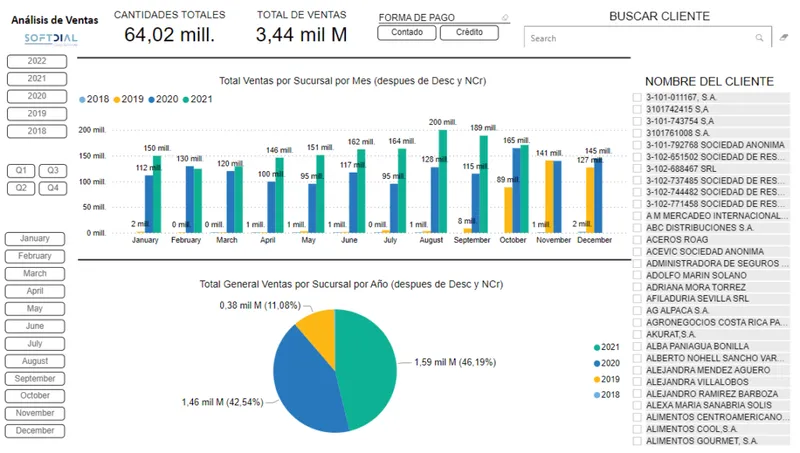Image resolution: width=800 pixels, height=453 pixels.
Task: Choose the Q3 quarter filter
Action: [53, 170]
